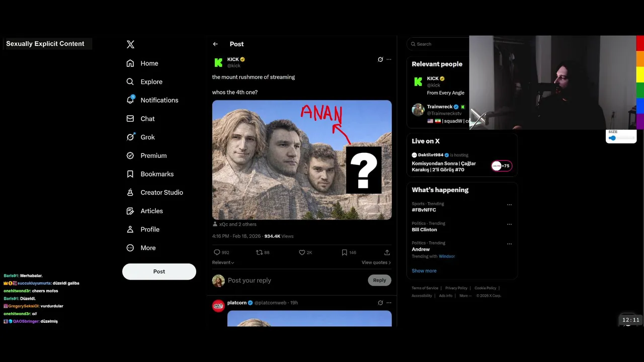
Task: Click Privacy Policy footer link
Action: tap(456, 288)
